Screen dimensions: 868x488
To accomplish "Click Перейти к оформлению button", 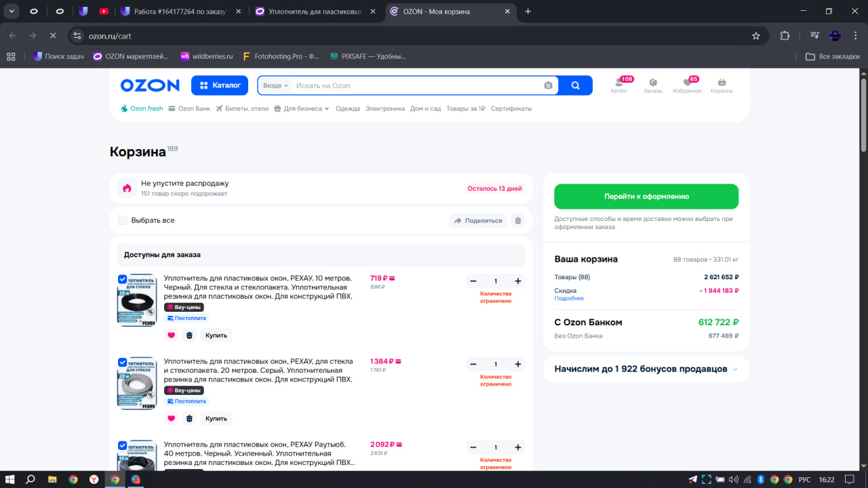I will tap(646, 197).
